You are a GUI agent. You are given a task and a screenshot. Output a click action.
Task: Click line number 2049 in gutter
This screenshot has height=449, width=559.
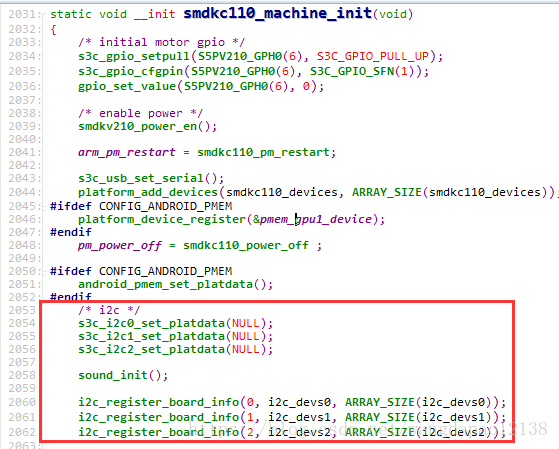tap(22, 259)
